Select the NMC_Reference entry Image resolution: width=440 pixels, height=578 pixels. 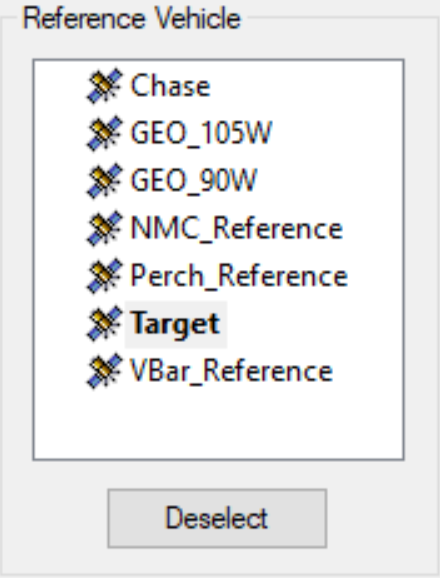click(237, 229)
